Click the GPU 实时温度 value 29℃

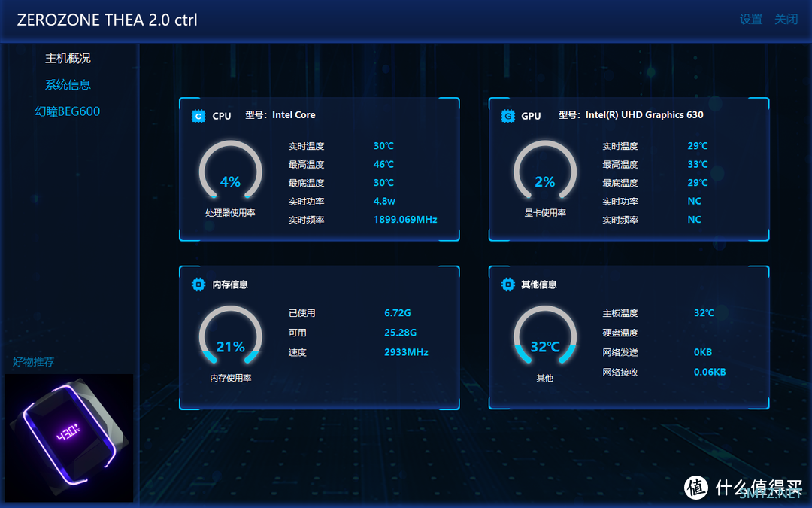698,146
